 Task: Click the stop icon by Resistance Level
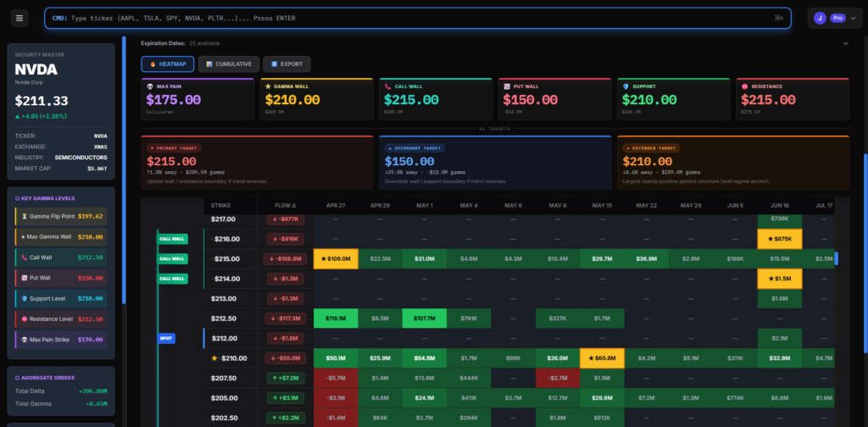coord(24,319)
